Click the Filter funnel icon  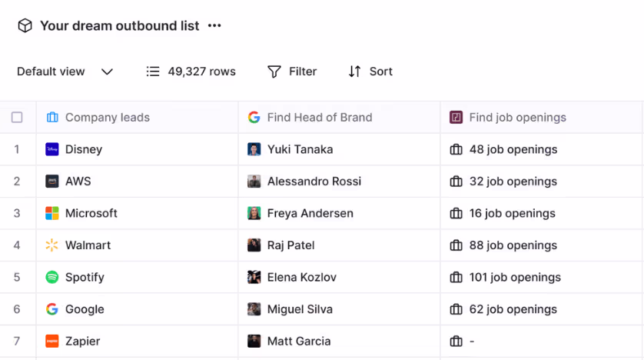(x=274, y=72)
